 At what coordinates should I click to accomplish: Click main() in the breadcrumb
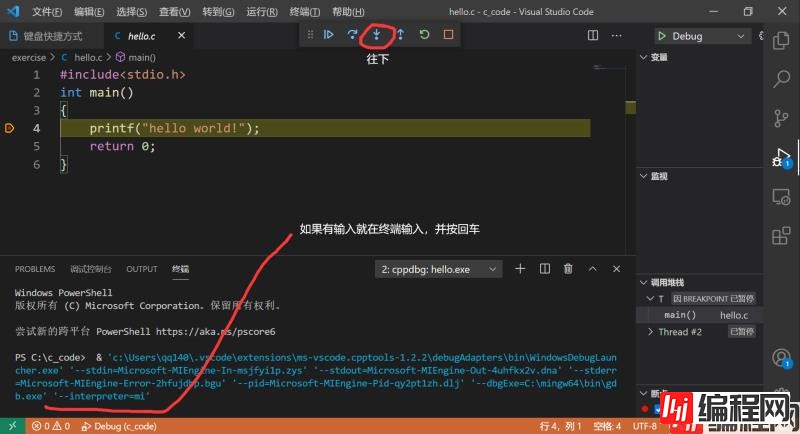142,58
